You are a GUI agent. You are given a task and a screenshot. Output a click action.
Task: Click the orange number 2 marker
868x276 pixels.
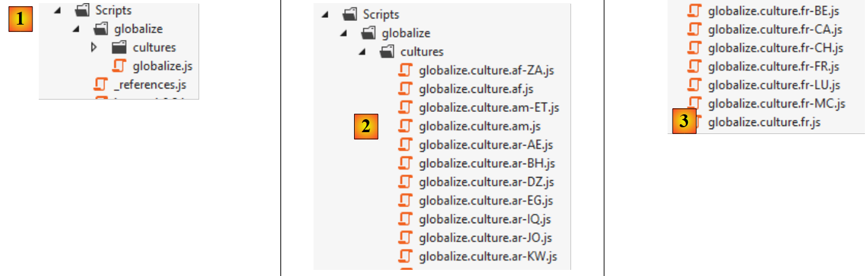point(365,127)
